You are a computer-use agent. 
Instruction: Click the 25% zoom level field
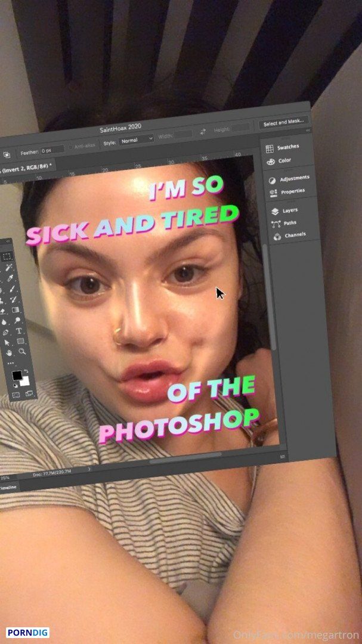(x=5, y=478)
